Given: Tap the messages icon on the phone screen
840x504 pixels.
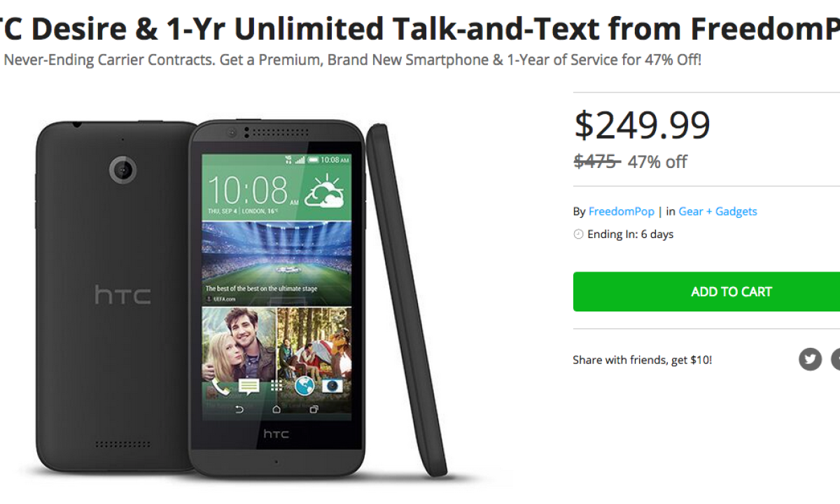Looking at the screenshot, I should (248, 385).
